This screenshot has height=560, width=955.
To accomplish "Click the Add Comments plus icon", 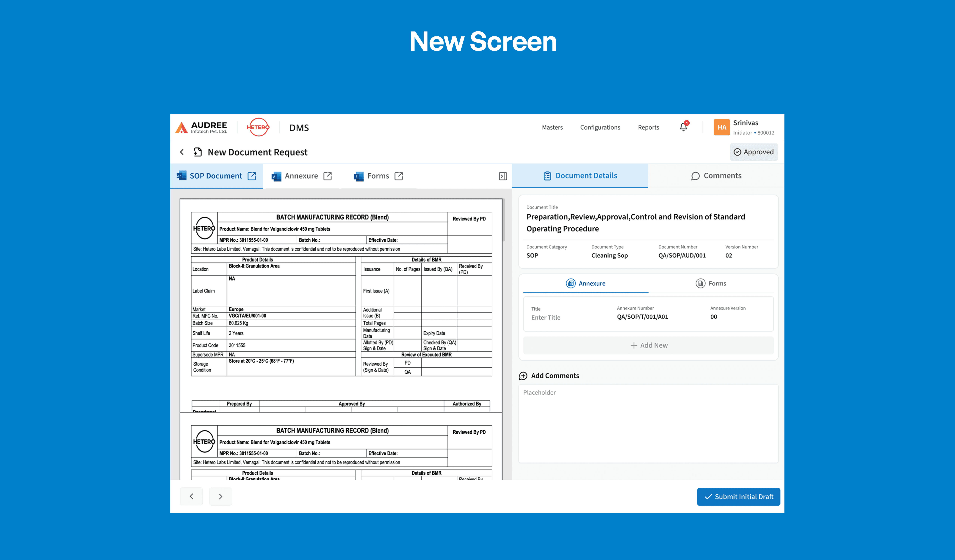I will pyautogui.click(x=523, y=376).
